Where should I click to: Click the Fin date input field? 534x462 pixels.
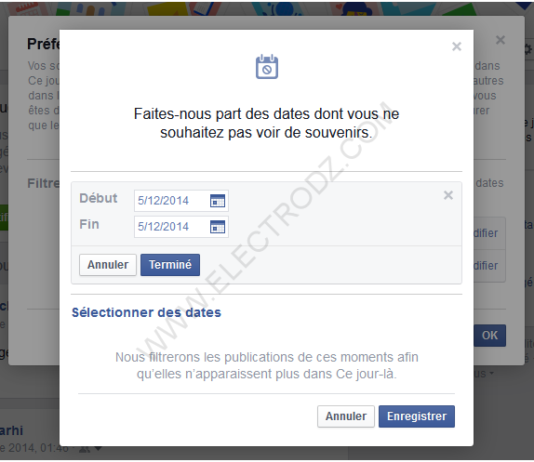point(181,227)
